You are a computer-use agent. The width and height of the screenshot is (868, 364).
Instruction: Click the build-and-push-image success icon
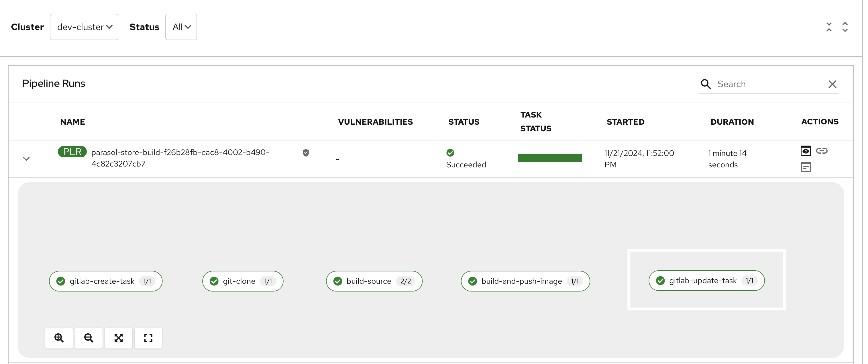(x=473, y=280)
